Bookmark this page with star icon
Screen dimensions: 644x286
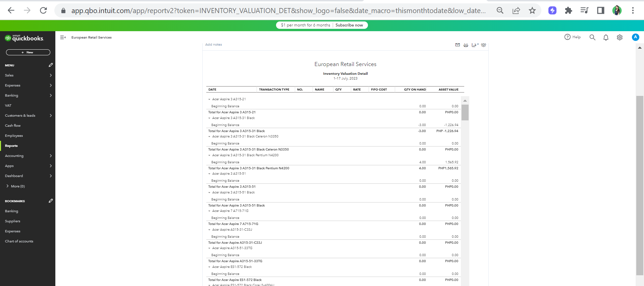[x=532, y=10]
